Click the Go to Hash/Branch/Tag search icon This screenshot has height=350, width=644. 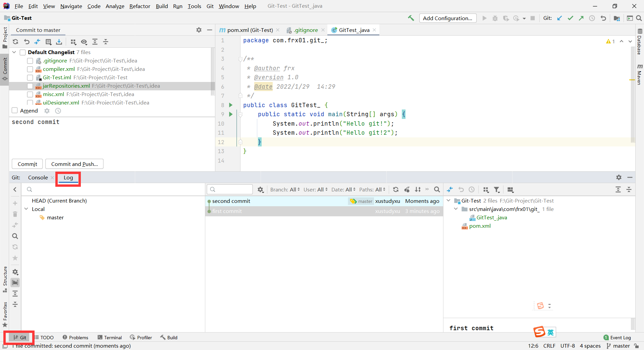(437, 189)
